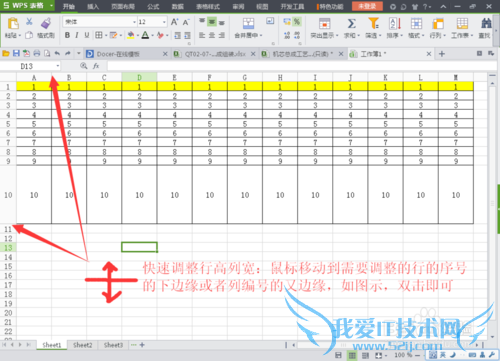Click the Redo arrow icon
This screenshot has height=361, width=500.
68,53
